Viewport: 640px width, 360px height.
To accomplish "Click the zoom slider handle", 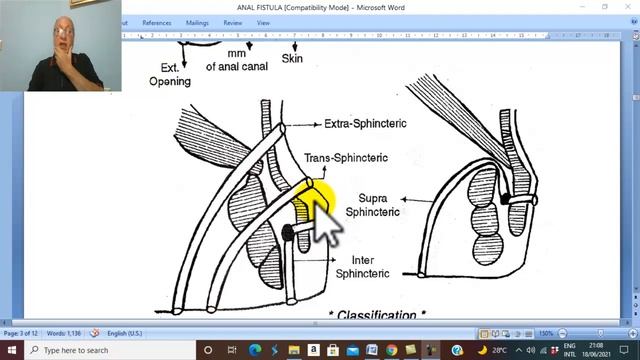I will pos(600,333).
